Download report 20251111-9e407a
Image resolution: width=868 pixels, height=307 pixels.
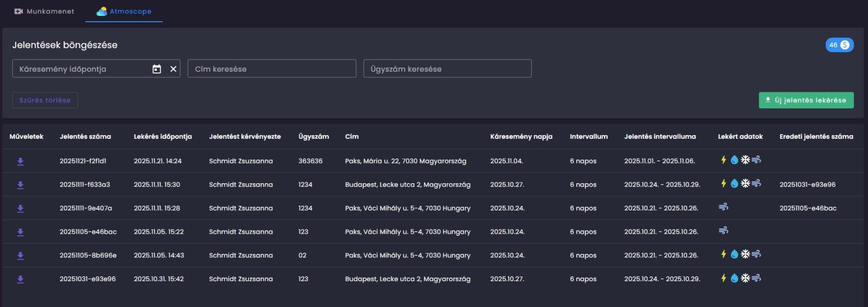(20, 208)
